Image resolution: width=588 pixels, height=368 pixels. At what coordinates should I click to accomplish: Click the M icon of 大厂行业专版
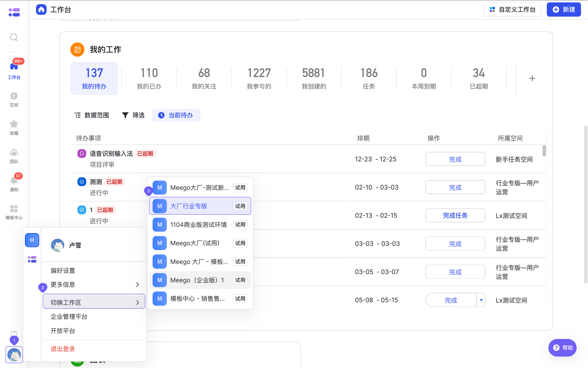(x=159, y=206)
